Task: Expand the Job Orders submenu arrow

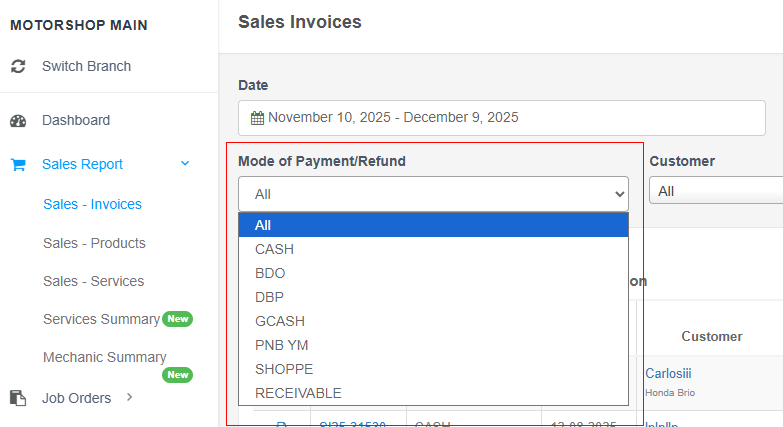Action: pyautogui.click(x=129, y=398)
